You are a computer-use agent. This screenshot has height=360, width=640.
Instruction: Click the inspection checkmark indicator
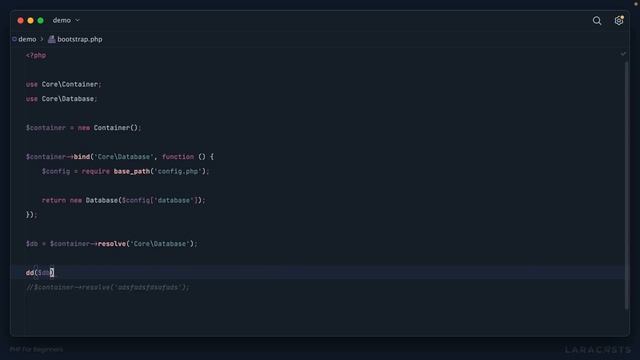[x=623, y=54]
